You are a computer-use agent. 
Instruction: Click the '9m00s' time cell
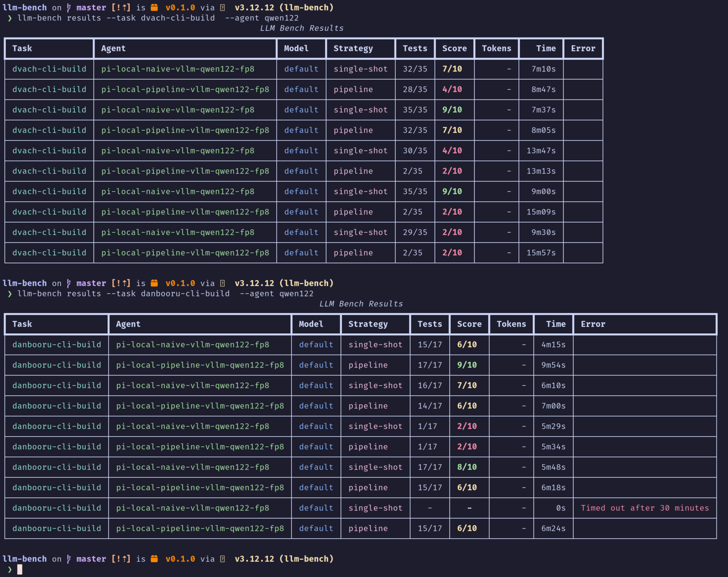[x=544, y=191]
